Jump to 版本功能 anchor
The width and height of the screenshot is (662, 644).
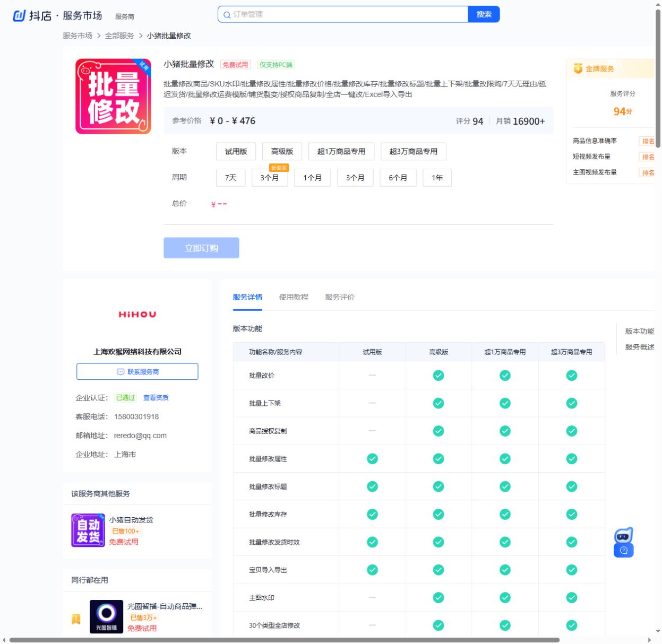[x=640, y=331]
